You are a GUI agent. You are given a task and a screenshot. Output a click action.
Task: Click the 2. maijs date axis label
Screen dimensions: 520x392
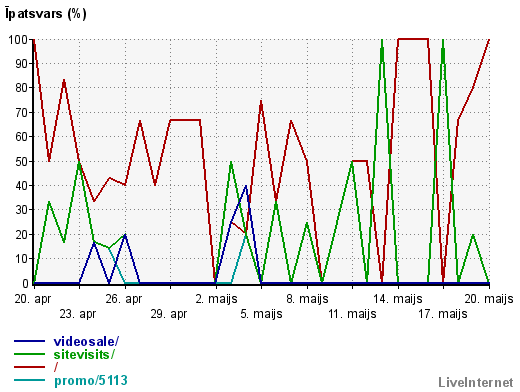point(216,299)
